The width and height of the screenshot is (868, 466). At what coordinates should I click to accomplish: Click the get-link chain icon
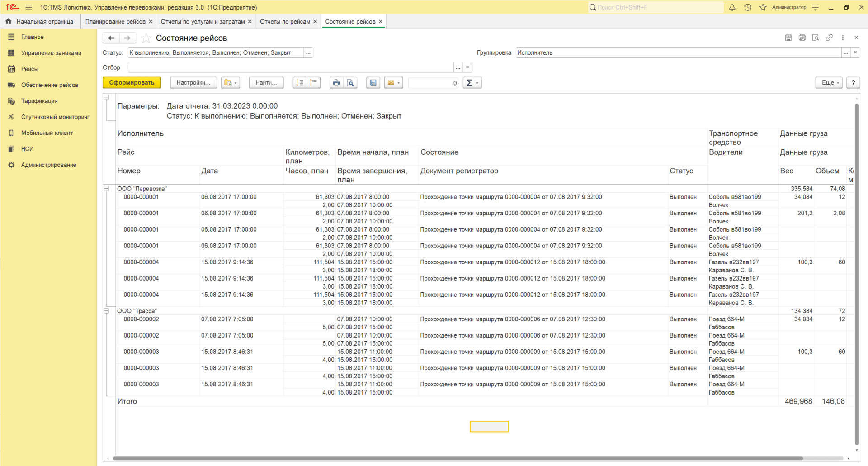pyautogui.click(x=829, y=38)
